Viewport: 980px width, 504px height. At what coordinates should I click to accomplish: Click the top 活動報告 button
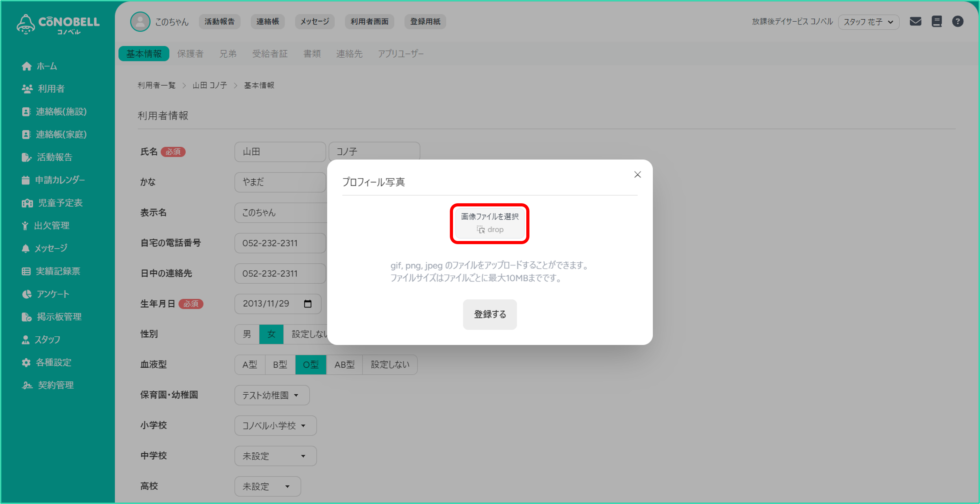click(x=220, y=22)
